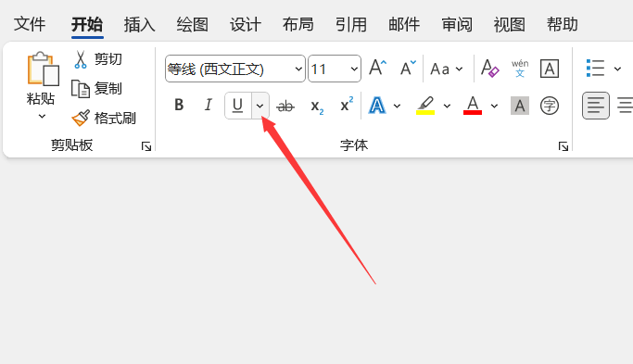
Task: Apply the red font color button
Action: pyautogui.click(x=473, y=106)
